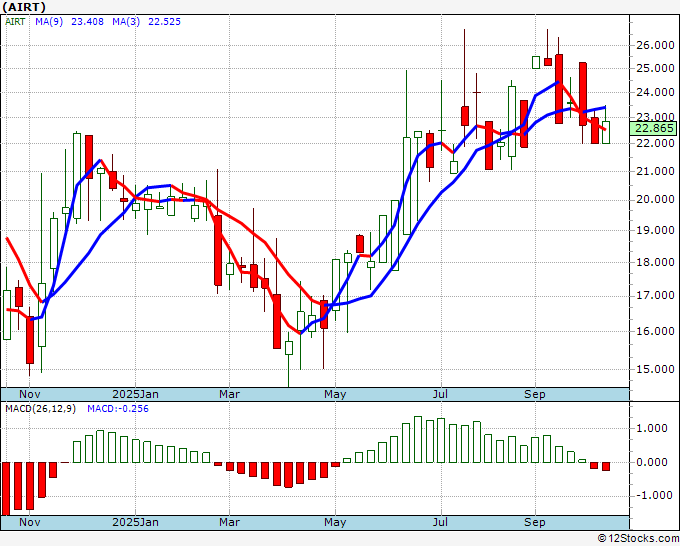Click the tallest red MACD bar at far left
Viewport: 680px width, 546px height.
(x=6, y=489)
